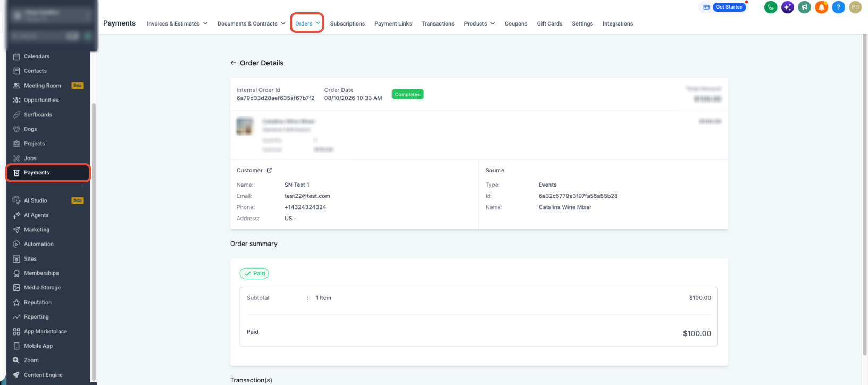Click the megaphone announcements icon
This screenshot has height=385, width=868.
(x=804, y=7)
